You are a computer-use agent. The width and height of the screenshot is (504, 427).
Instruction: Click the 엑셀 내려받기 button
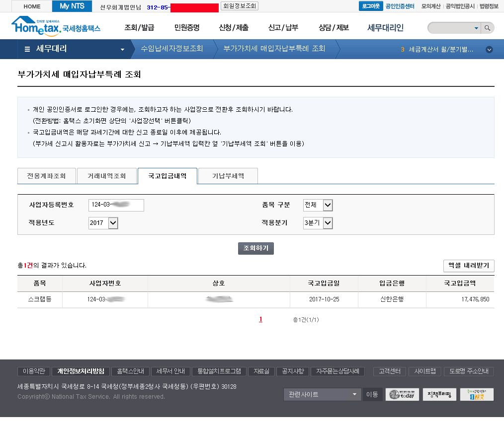[x=468, y=266]
